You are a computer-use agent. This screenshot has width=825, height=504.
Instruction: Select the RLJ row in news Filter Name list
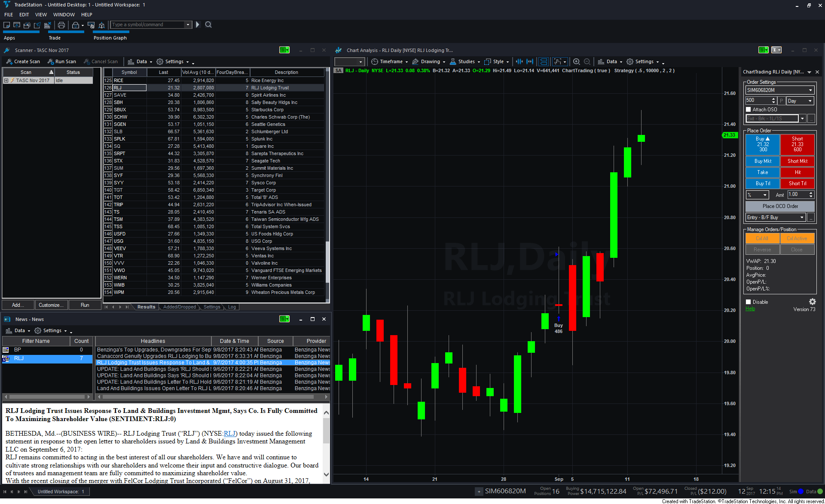coord(47,358)
